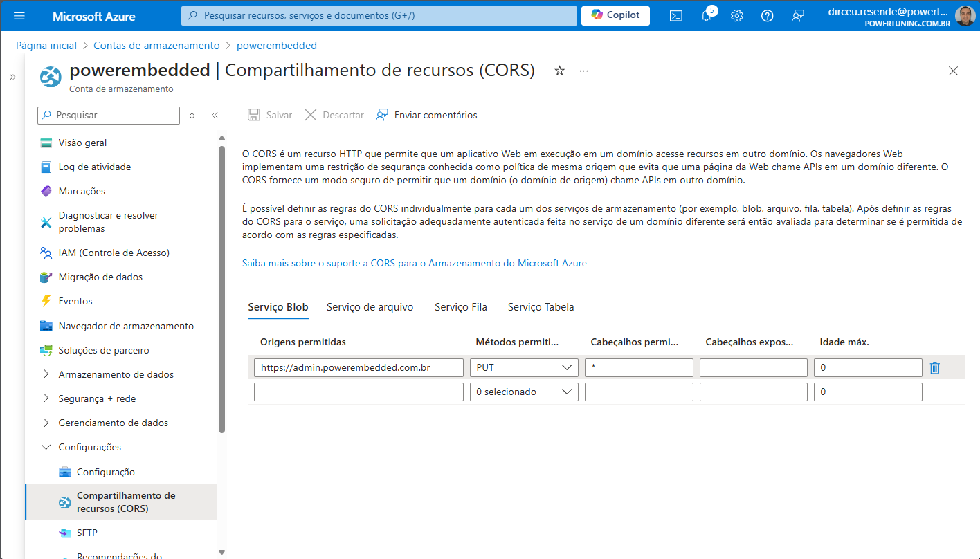Open the '0 selecionado' methods dropdown

[524, 392]
